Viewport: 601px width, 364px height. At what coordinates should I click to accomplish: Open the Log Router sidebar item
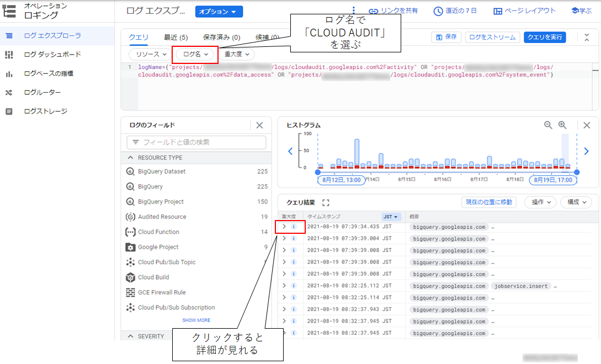(42, 92)
